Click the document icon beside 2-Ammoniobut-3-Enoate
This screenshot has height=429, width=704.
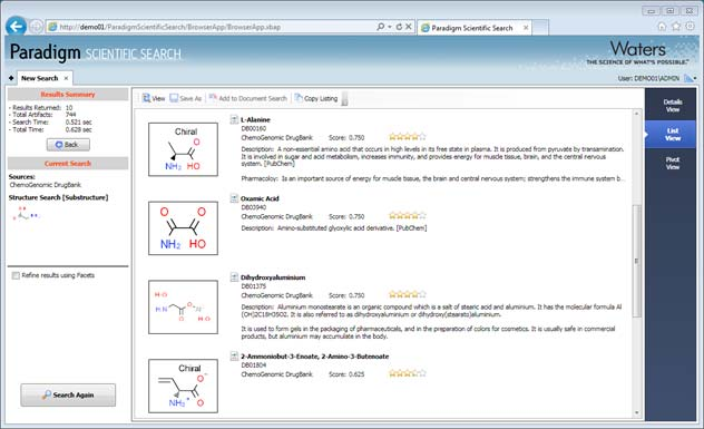234,356
